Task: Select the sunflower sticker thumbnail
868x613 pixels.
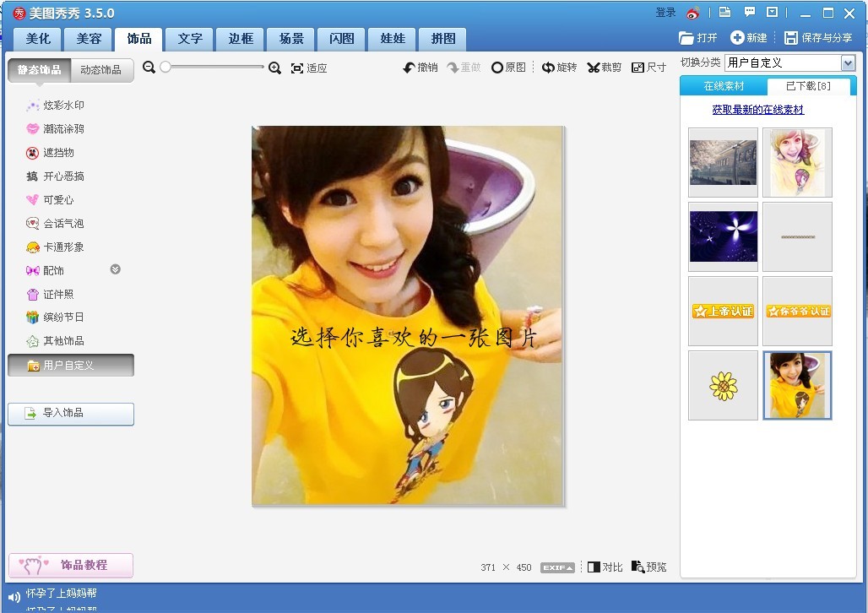Action: (723, 386)
